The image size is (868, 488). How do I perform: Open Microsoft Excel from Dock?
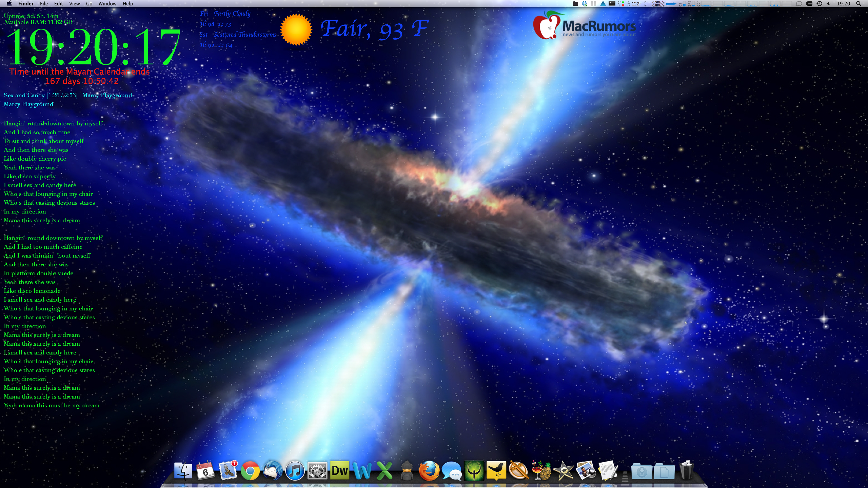tap(384, 471)
